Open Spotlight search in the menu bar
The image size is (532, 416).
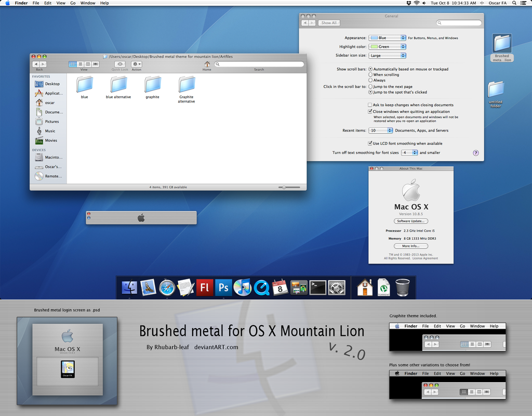coord(514,3)
